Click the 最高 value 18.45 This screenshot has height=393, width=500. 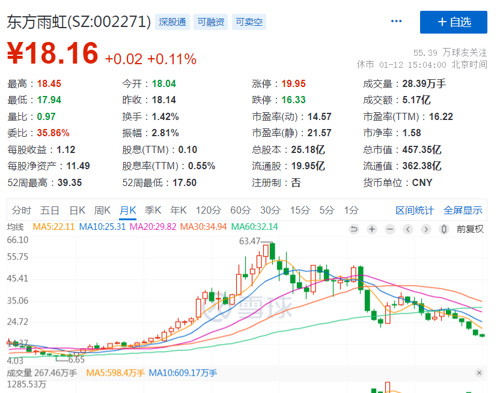click(49, 84)
